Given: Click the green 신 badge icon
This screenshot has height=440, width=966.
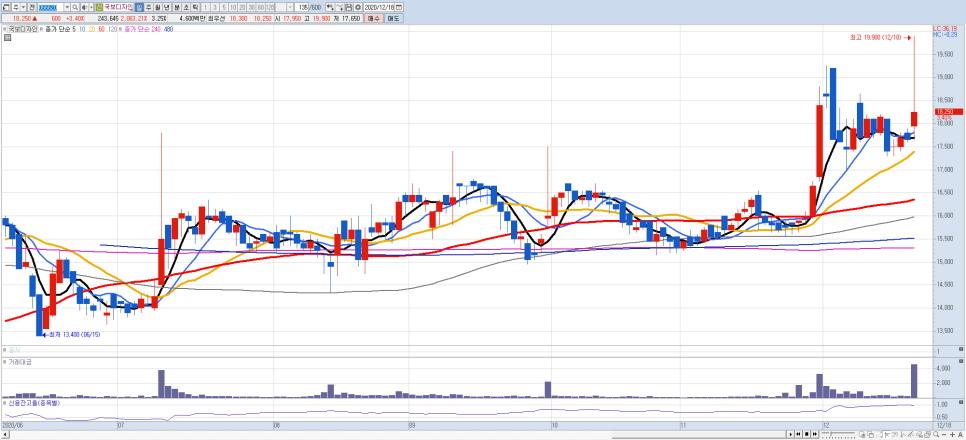Looking at the screenshot, I should click(x=98, y=7).
